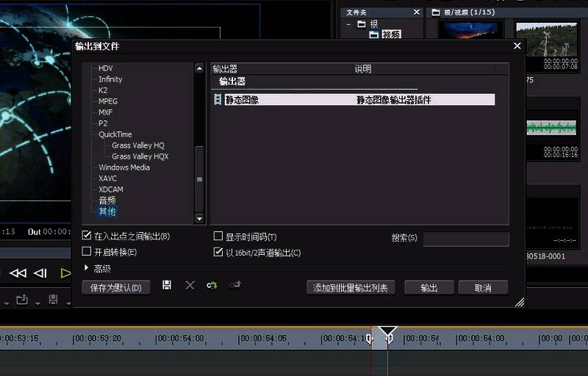
Task: Click the blue sky clip thumbnail in bin
Action: 470,29
